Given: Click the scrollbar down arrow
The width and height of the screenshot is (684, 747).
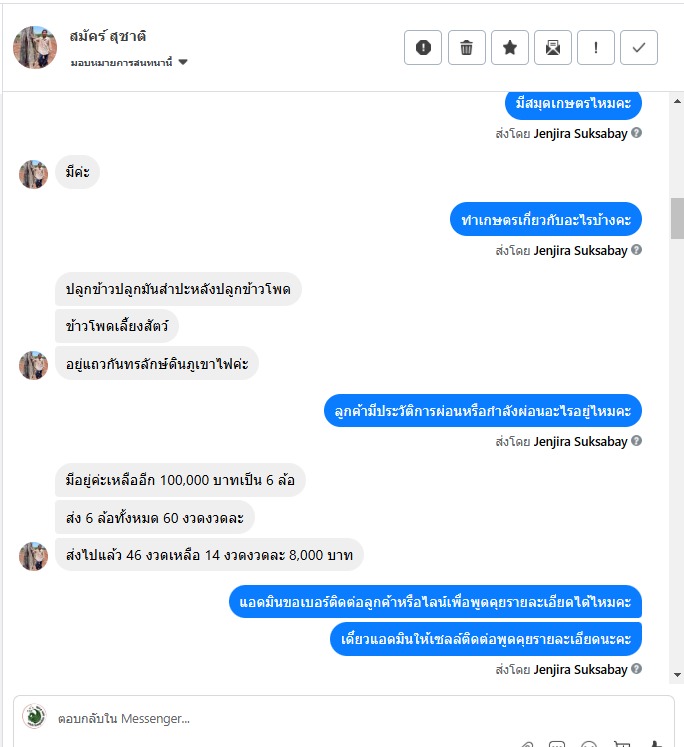Looking at the screenshot, I should (677, 675).
